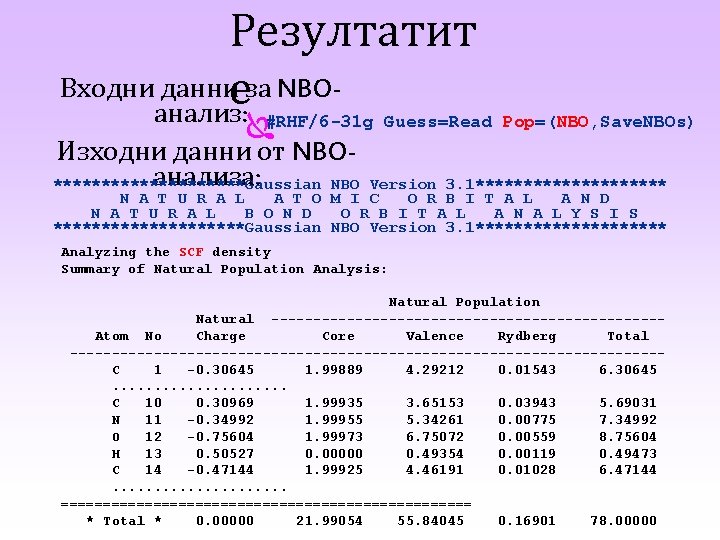The width and height of the screenshot is (720, 540).
Task: Click charge value 0.30969 for C 10
Action: (225, 403)
